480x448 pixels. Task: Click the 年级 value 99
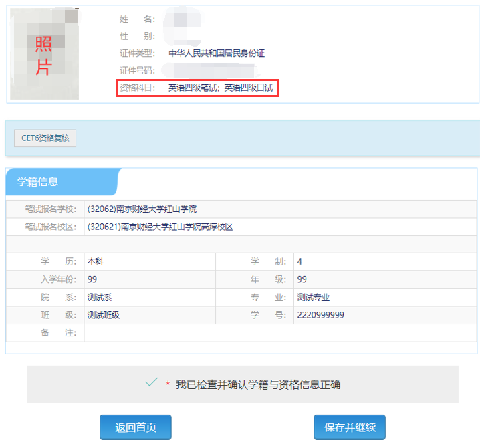pos(302,279)
